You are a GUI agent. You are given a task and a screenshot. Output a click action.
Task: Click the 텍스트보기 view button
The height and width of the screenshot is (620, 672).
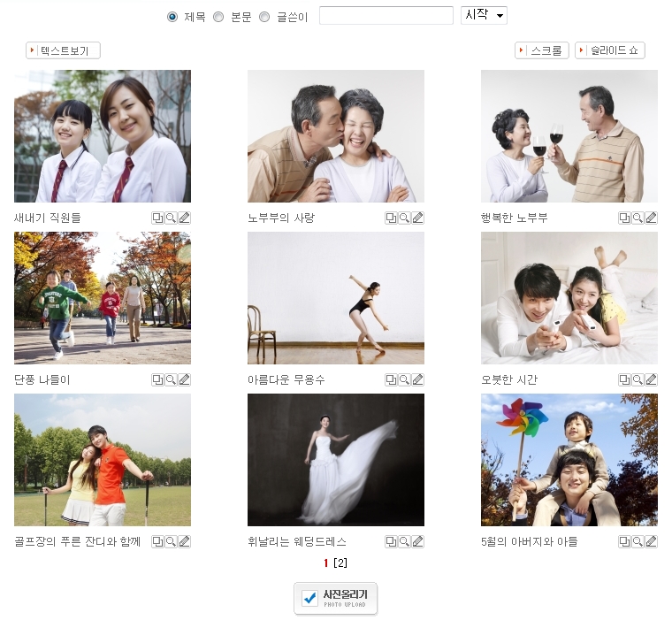64,50
